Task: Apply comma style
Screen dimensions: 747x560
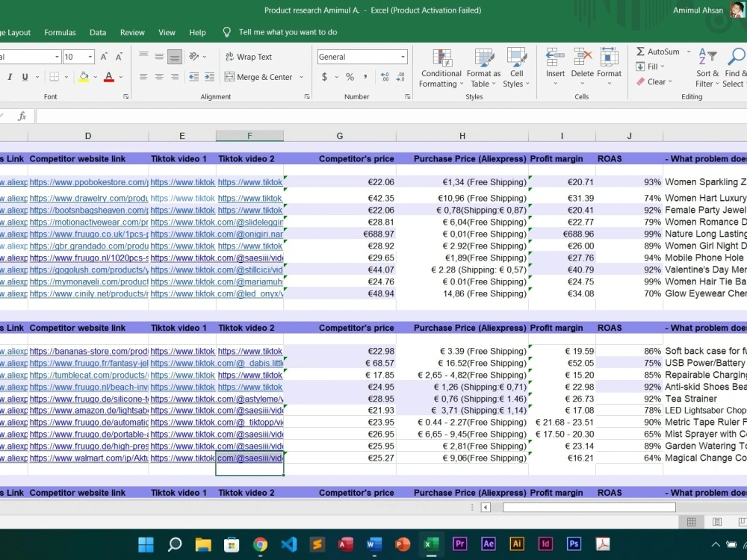Action: pos(365,77)
